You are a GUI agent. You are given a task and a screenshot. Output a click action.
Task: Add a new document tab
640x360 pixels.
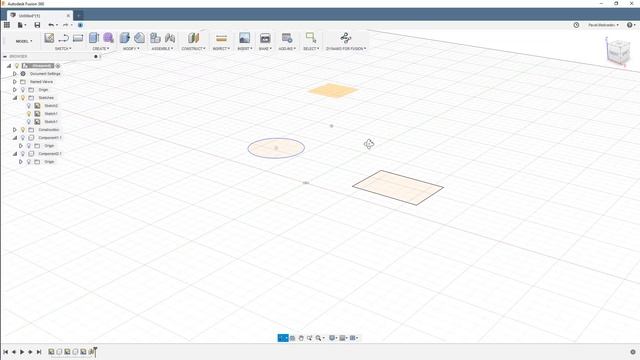click(78, 16)
